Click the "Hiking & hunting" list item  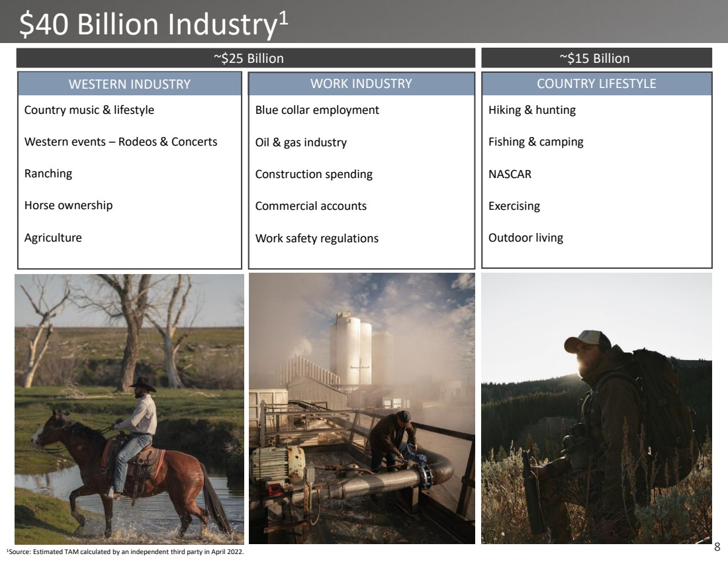[532, 110]
